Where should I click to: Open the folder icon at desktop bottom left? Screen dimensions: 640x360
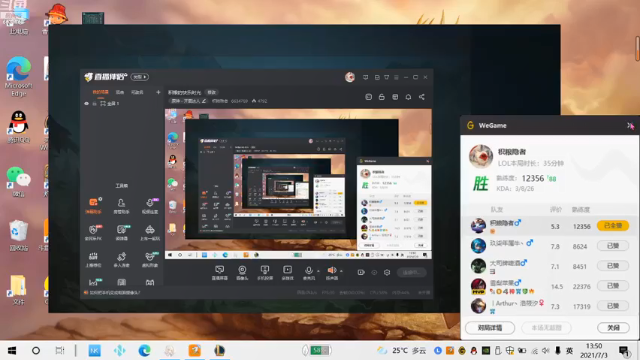pos(18,290)
